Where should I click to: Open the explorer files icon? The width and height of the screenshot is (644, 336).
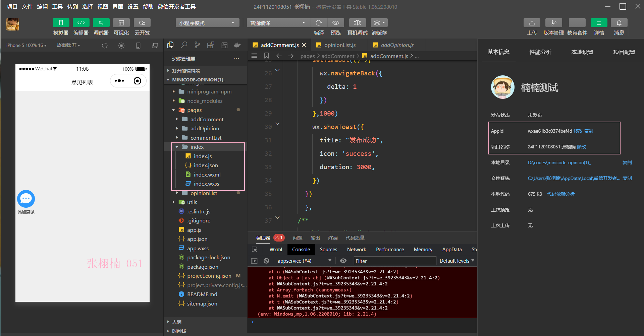tap(170, 45)
